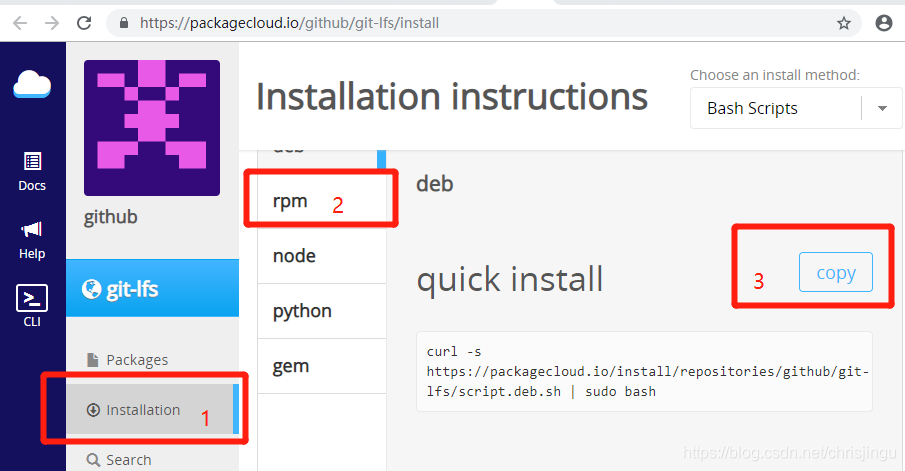905x471 pixels.
Task: Click the Packages file icon
Action: tap(92, 360)
